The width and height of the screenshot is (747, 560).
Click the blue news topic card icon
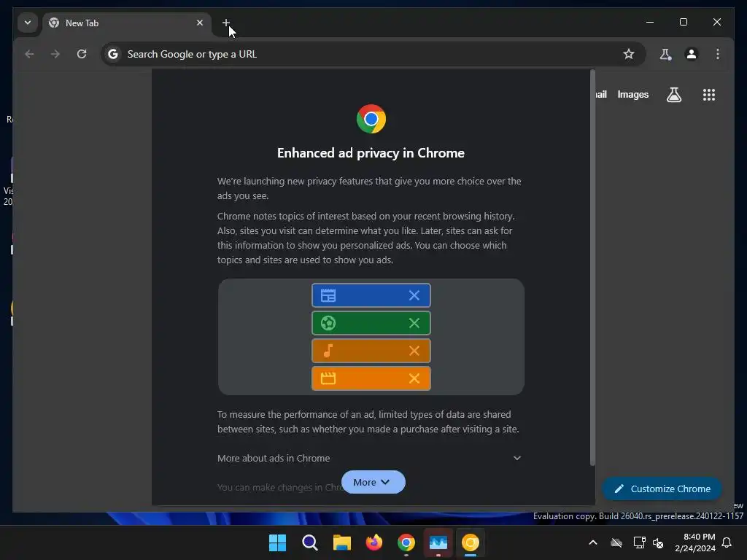(328, 295)
